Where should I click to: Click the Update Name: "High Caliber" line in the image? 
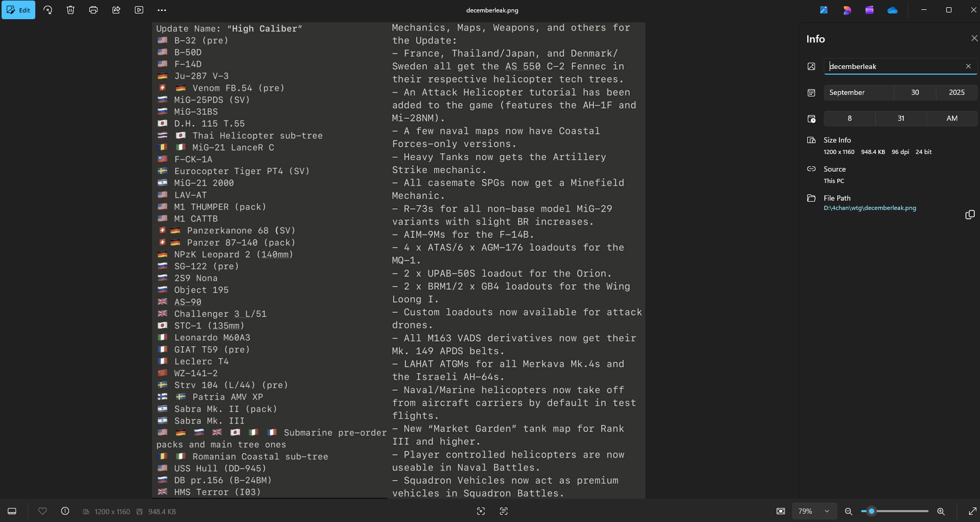pos(229,29)
